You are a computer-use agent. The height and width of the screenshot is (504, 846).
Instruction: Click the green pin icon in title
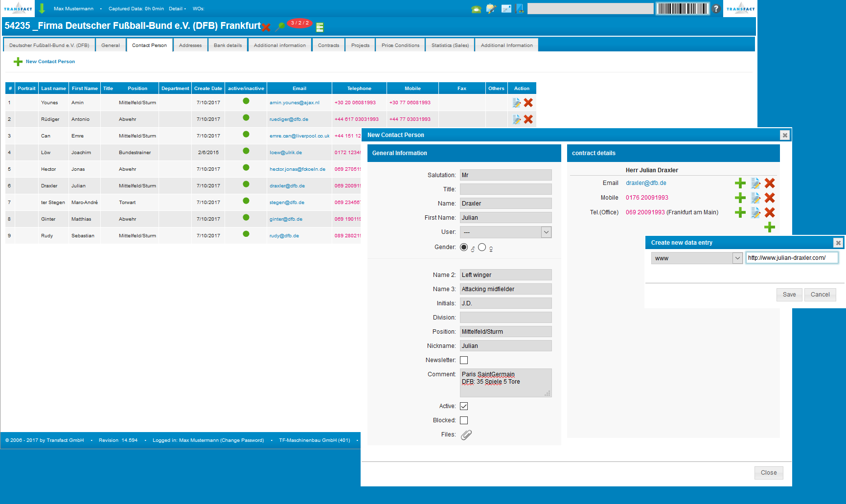pyautogui.click(x=280, y=26)
